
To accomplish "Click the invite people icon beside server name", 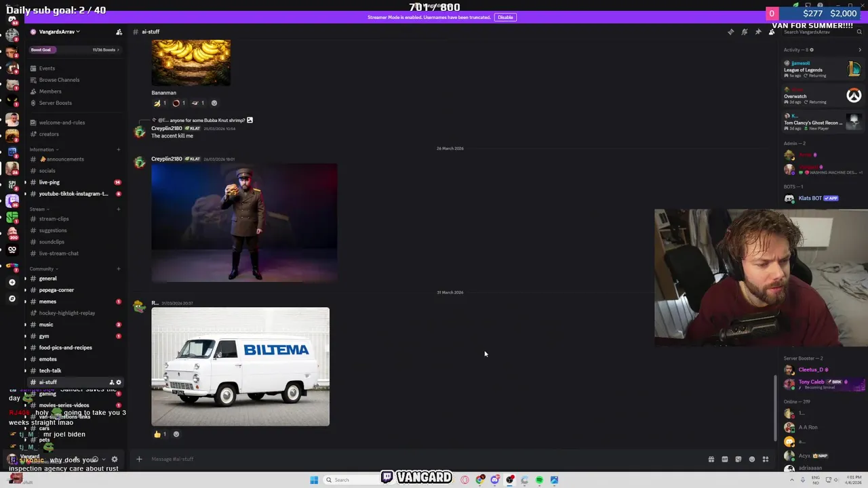I will (119, 32).
